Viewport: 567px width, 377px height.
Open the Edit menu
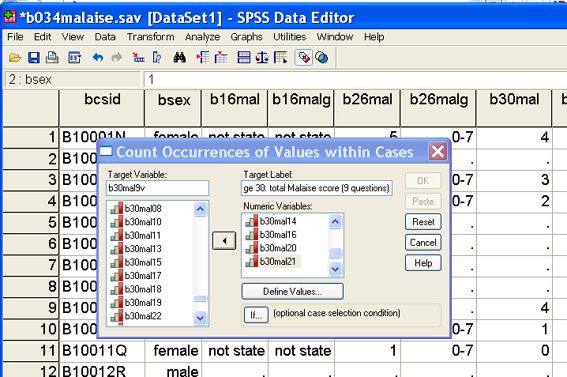pos(42,37)
